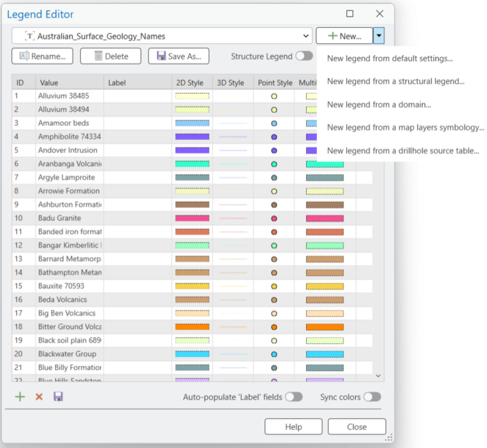Image resolution: width=487 pixels, height=448 pixels.
Task: Click the Label cell for Amamoor beds
Action: [137, 123]
